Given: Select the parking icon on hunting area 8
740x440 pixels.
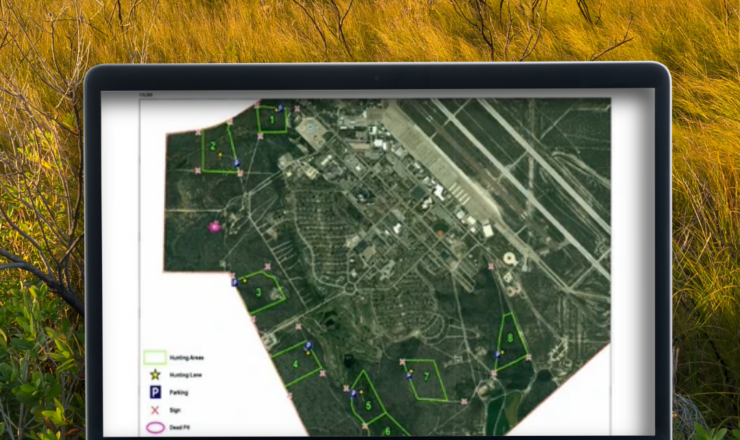Looking at the screenshot, I should pos(497,355).
